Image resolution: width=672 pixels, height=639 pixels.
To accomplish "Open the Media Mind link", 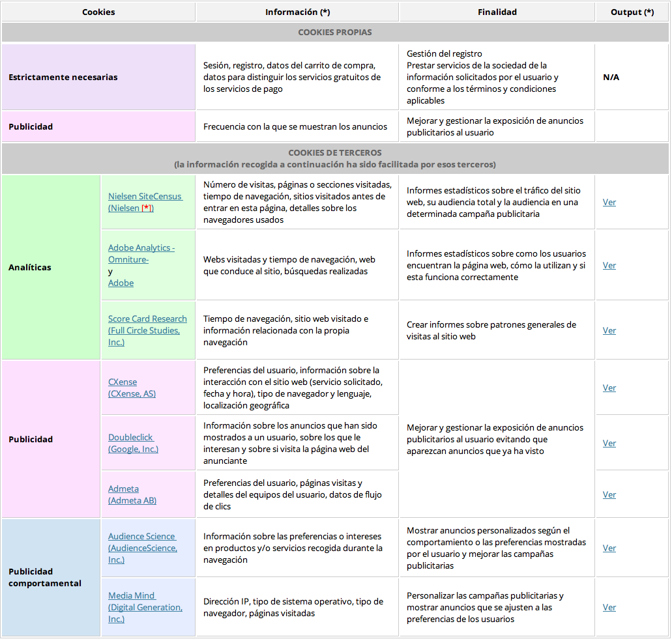I will coord(145,607).
